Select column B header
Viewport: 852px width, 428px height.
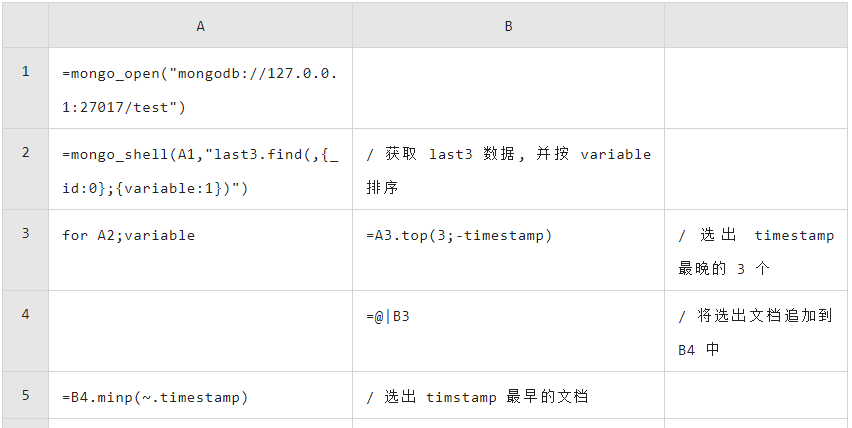[508, 26]
